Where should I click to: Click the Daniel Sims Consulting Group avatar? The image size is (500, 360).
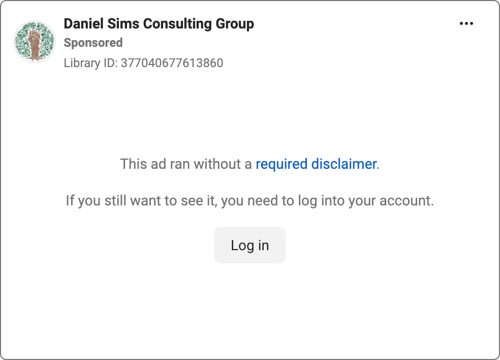(35, 41)
